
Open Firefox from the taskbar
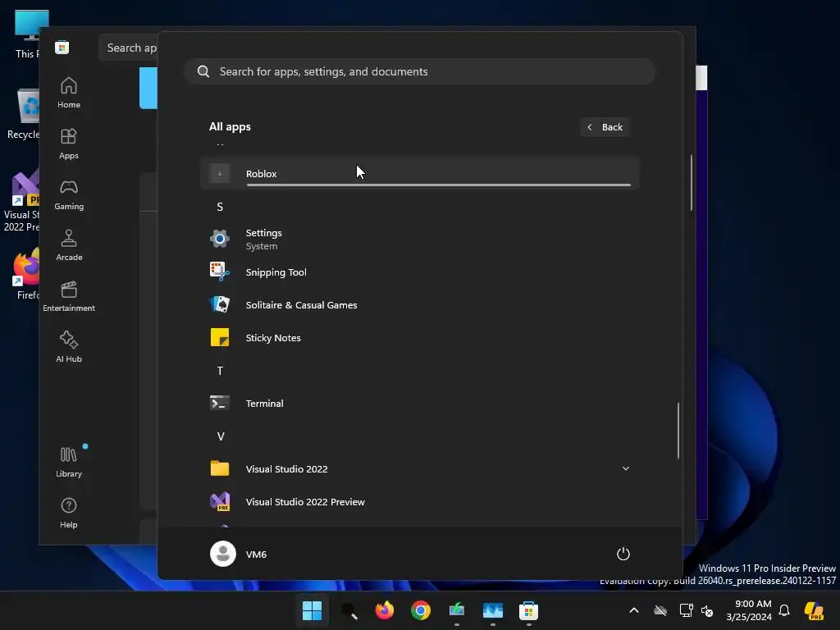[385, 610]
